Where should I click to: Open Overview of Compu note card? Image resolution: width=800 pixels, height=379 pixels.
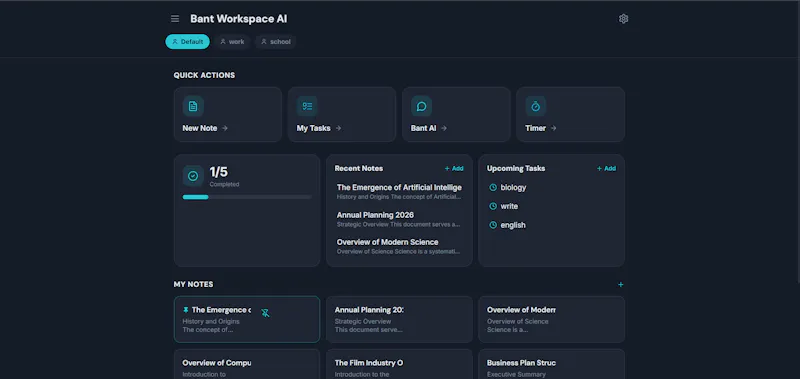pos(247,364)
